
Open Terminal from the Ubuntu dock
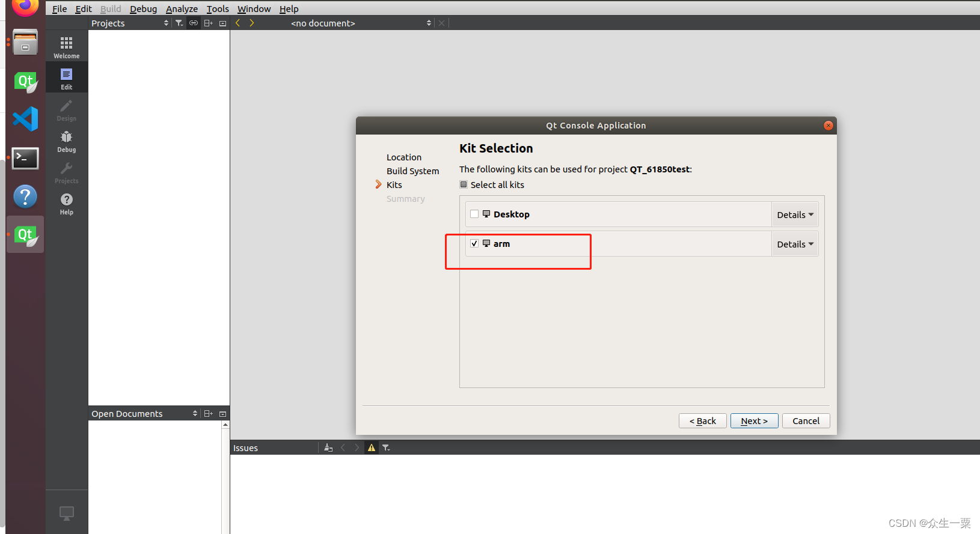click(25, 158)
